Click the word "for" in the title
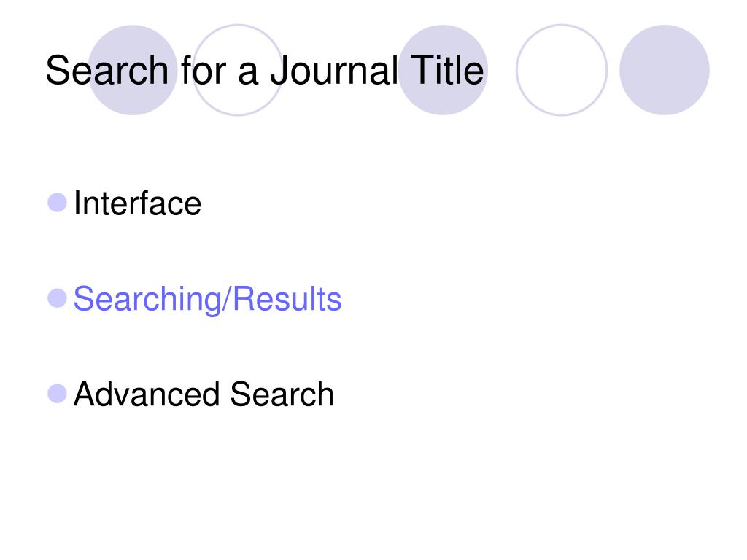The width and height of the screenshot is (747, 560). 204,70
